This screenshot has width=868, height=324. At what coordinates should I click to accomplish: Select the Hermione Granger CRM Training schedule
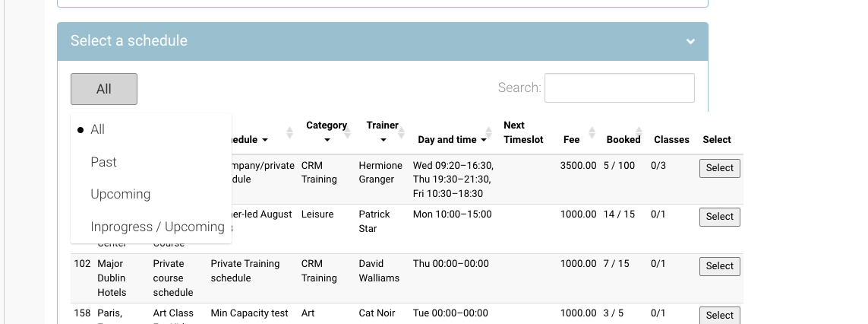pos(719,168)
